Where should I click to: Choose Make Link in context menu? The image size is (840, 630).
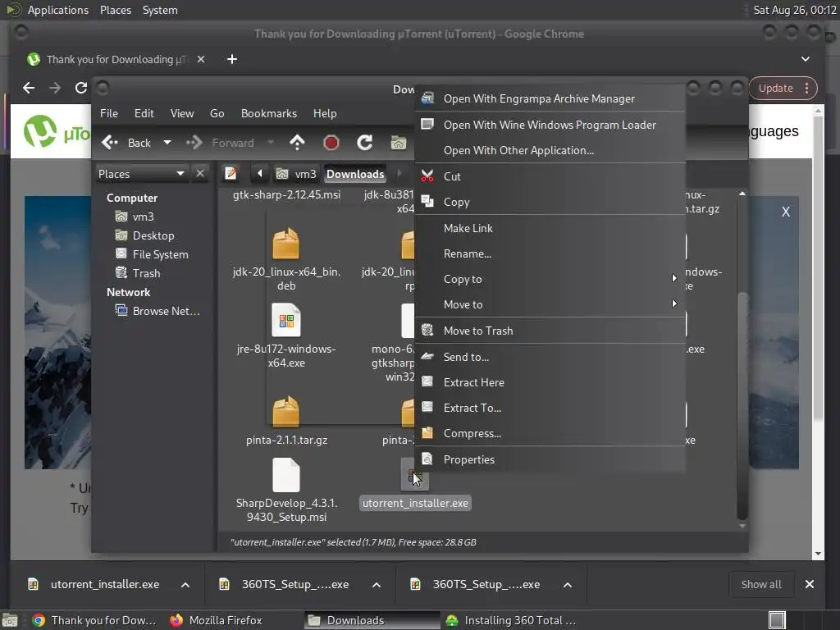(x=550, y=228)
